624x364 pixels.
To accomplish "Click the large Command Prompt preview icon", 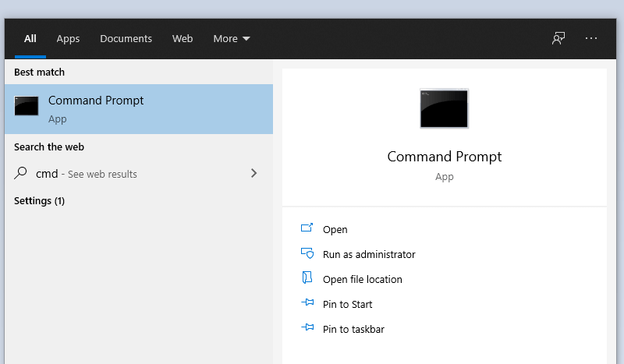I will coord(444,108).
